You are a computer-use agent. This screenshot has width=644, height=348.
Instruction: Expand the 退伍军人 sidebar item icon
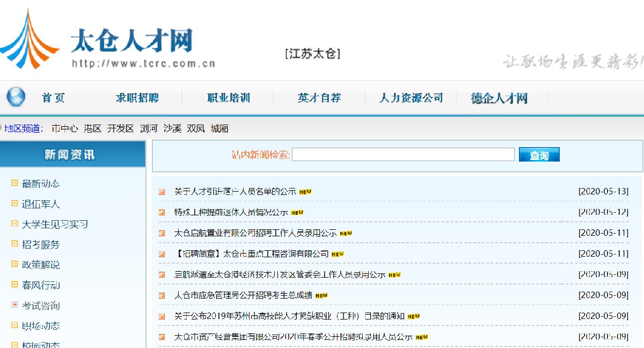14,204
